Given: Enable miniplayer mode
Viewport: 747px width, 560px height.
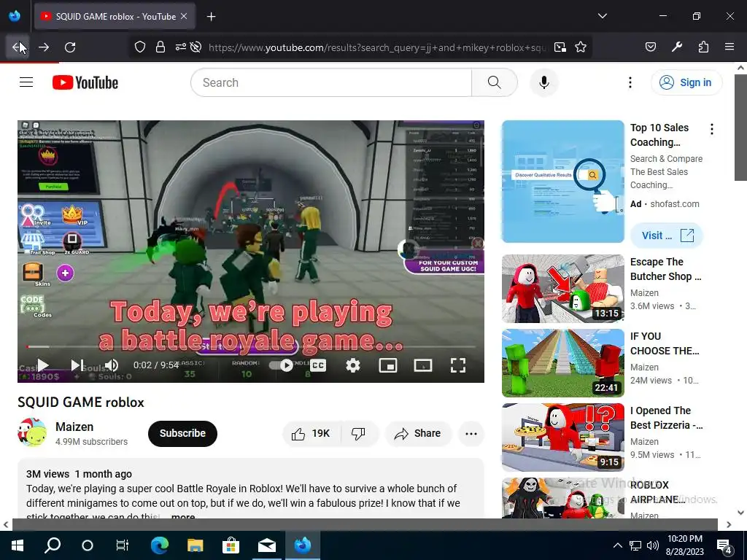Looking at the screenshot, I should 388,365.
